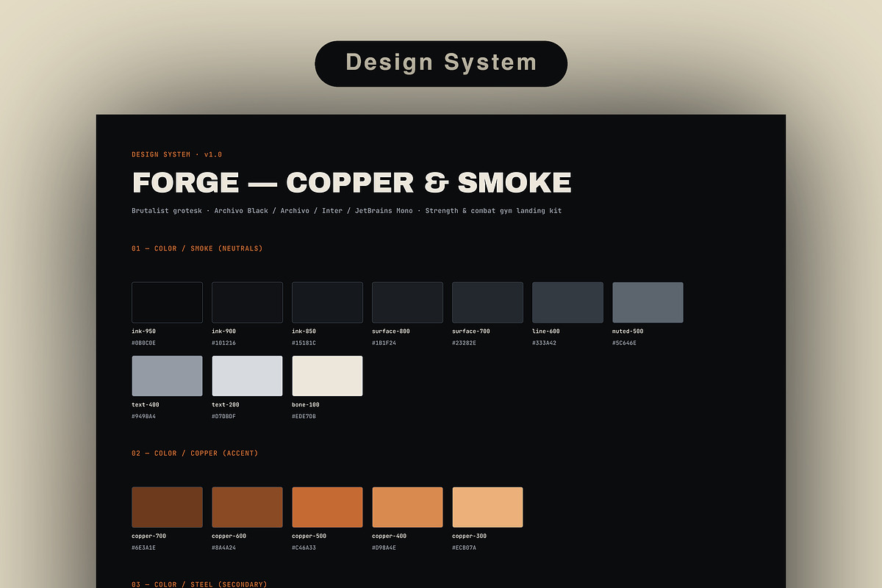Click hex value #101216
Image resolution: width=882 pixels, height=588 pixels.
pos(223,343)
